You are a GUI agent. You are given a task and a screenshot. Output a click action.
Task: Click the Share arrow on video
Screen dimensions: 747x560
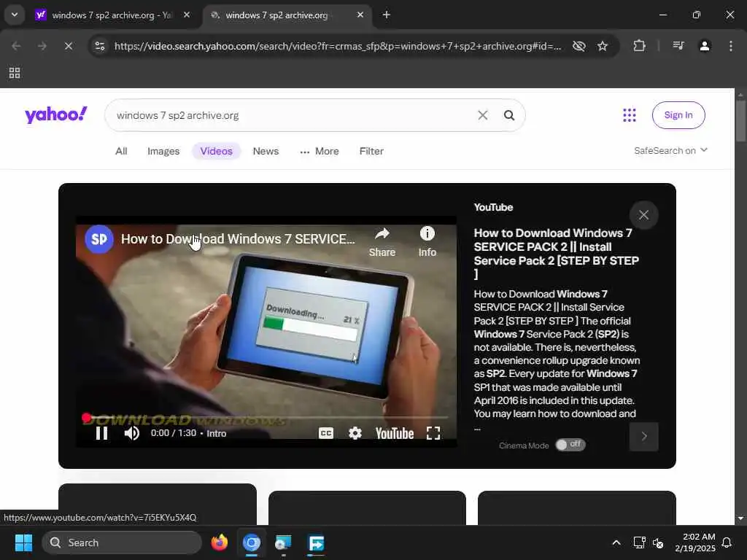pos(382,242)
